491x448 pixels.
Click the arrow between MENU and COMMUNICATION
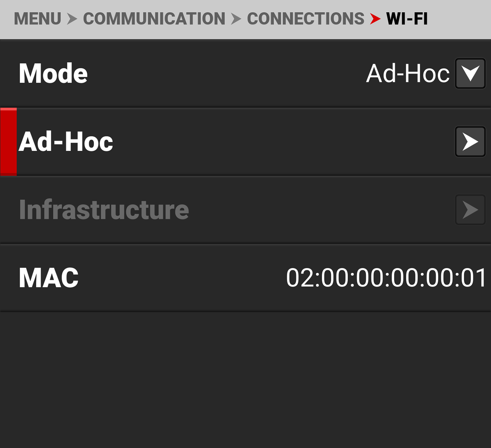pos(72,19)
